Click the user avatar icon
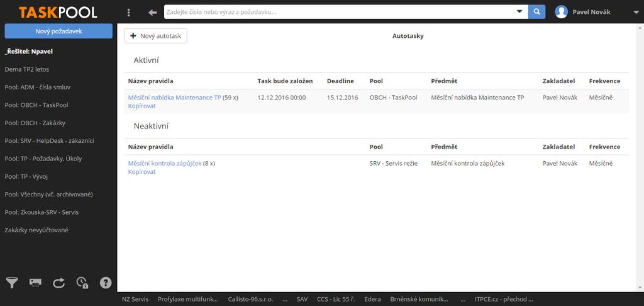 click(x=561, y=12)
